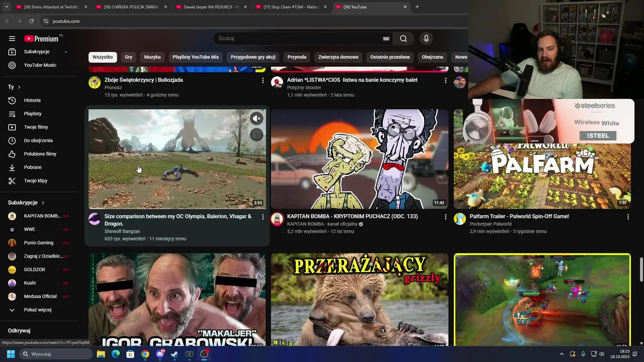The width and height of the screenshot is (644, 362).
Task: Click the page vertical scrollbar thumb
Action: click(x=641, y=270)
